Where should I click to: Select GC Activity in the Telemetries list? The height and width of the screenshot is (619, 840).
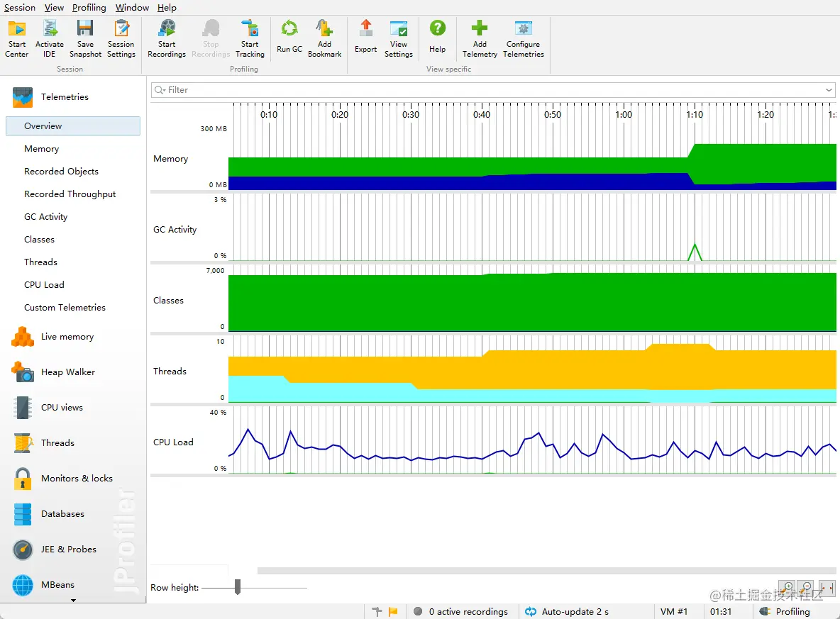coord(46,217)
